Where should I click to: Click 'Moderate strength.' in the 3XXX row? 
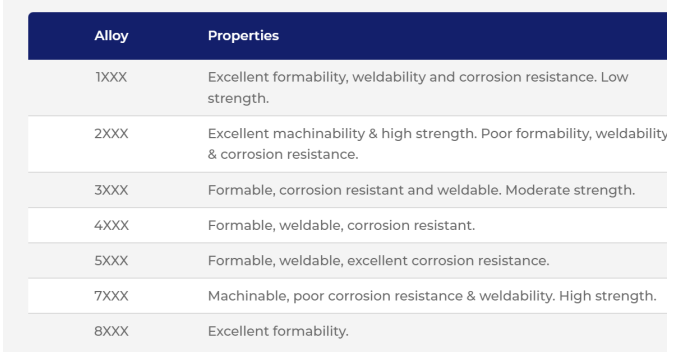tap(570, 190)
